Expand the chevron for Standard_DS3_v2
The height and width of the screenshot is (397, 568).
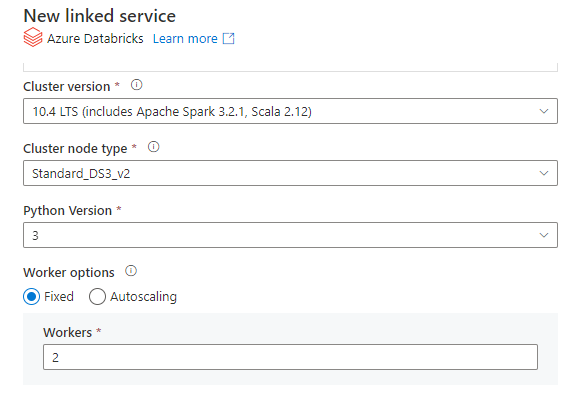click(x=544, y=173)
